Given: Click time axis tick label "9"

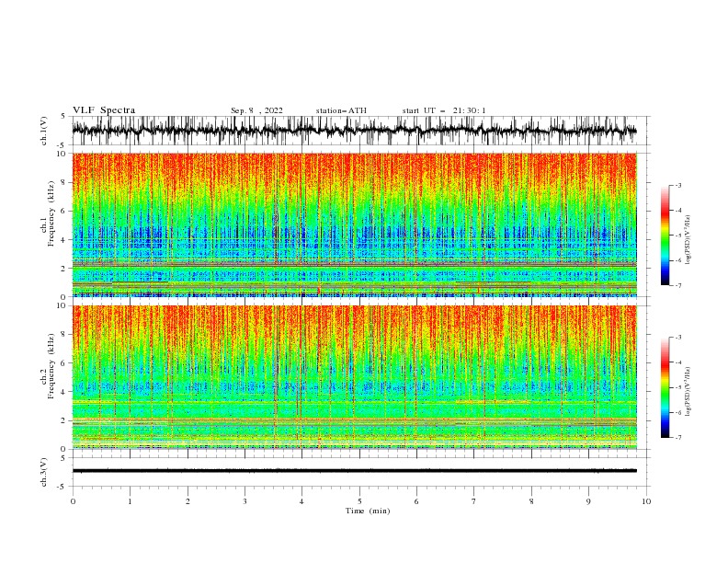Looking at the screenshot, I should [x=588, y=501].
